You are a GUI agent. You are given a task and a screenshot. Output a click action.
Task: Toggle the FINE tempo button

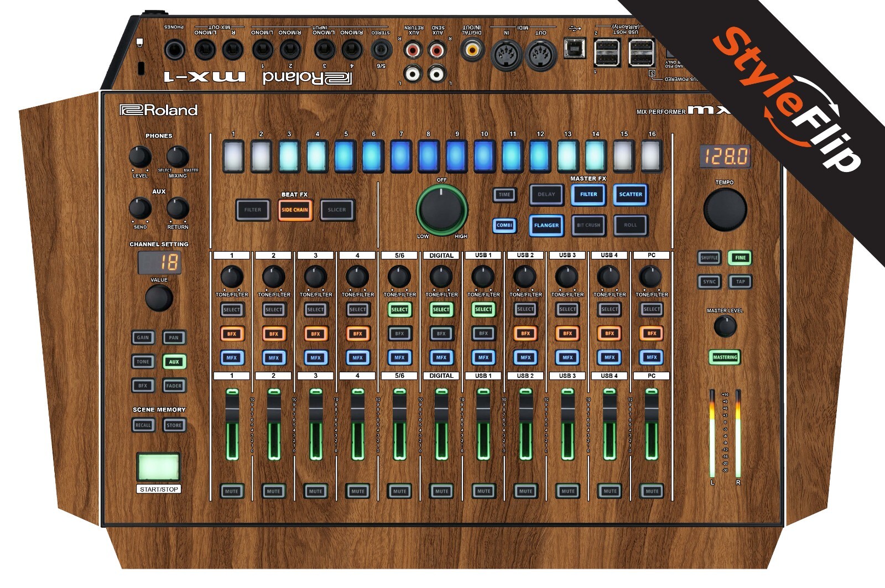(x=740, y=258)
